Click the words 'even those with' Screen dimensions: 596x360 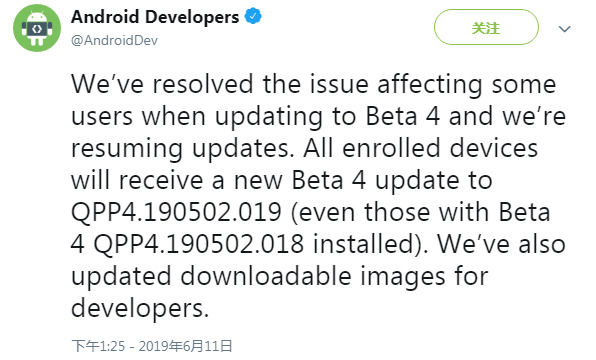click(390, 212)
